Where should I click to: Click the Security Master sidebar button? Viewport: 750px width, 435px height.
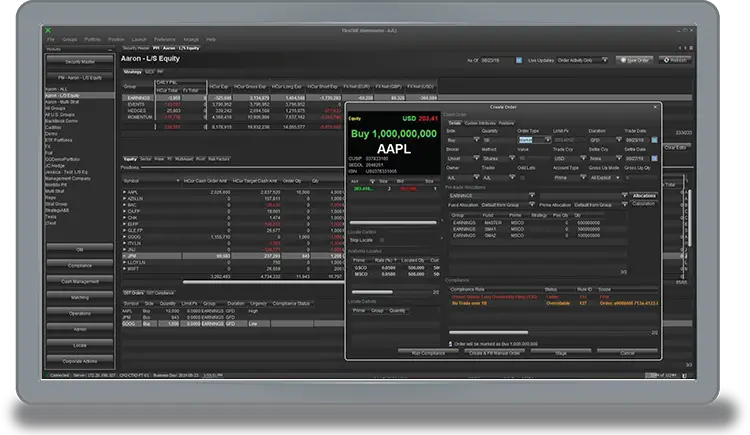(x=79, y=62)
